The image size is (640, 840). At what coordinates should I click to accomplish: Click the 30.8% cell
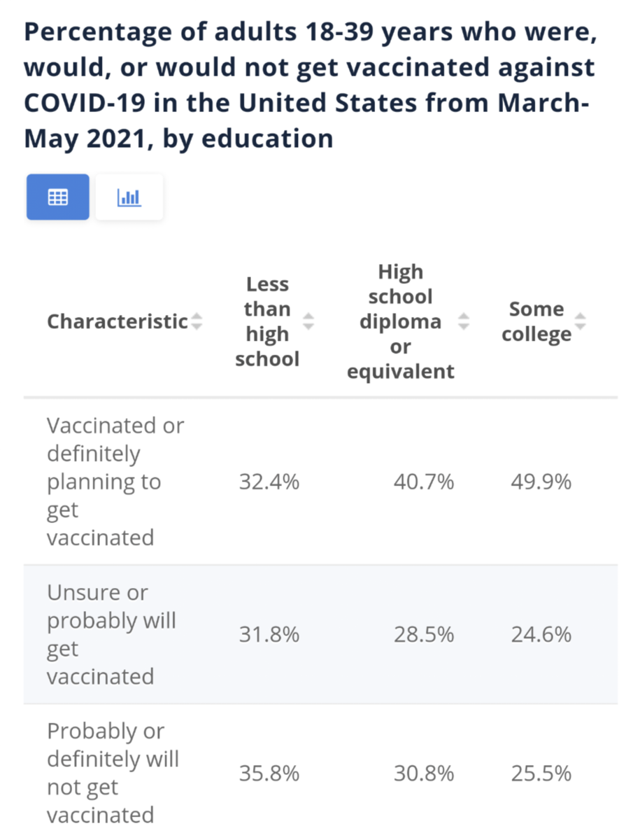(423, 773)
